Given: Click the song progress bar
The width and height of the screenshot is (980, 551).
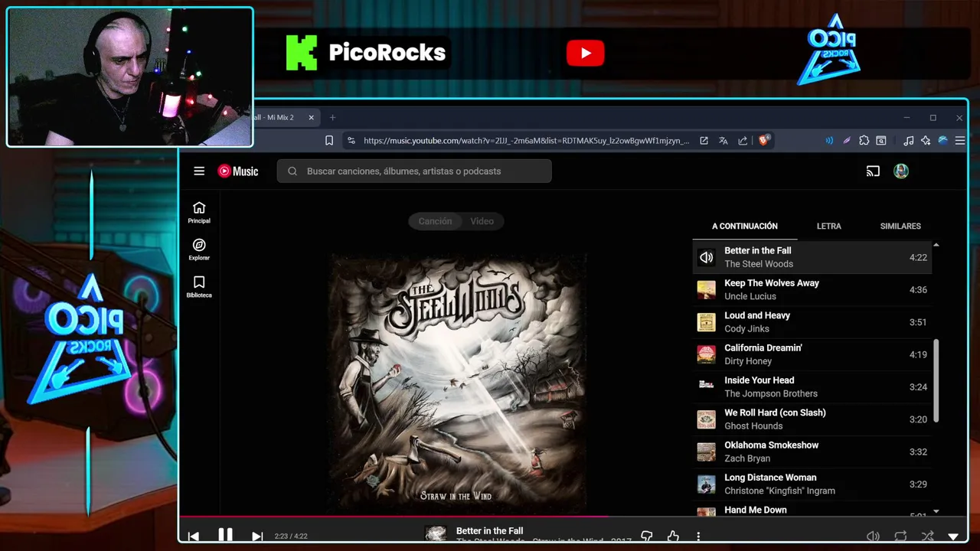Looking at the screenshot, I should click(x=573, y=517).
